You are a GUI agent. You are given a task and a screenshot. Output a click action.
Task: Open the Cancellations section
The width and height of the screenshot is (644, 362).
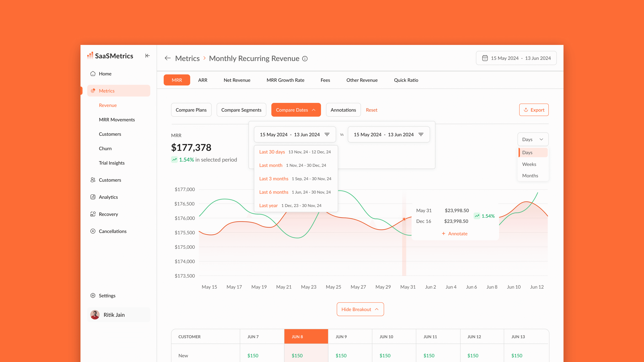(113, 231)
